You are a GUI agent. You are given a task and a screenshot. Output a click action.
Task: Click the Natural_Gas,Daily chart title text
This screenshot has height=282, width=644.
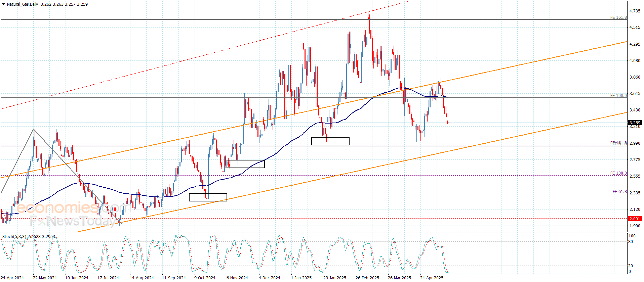coord(23,4)
